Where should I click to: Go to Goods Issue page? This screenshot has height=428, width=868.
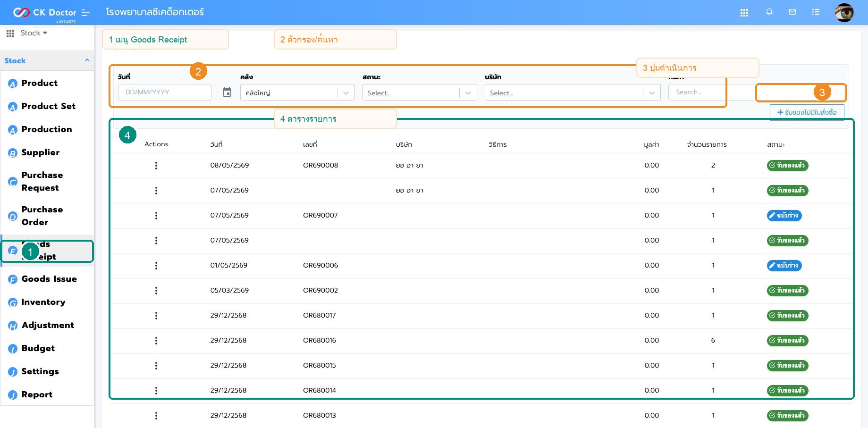tap(49, 279)
